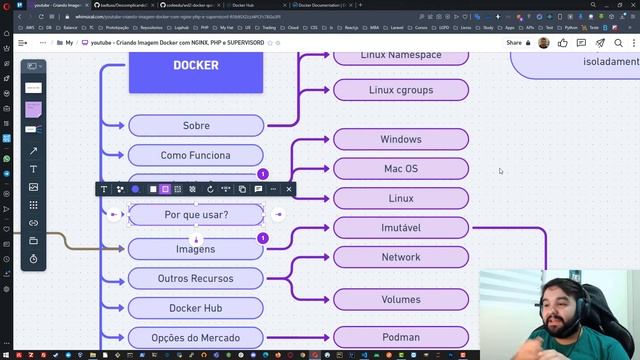Select the Sobre node
The image size is (640, 360).
(x=196, y=126)
